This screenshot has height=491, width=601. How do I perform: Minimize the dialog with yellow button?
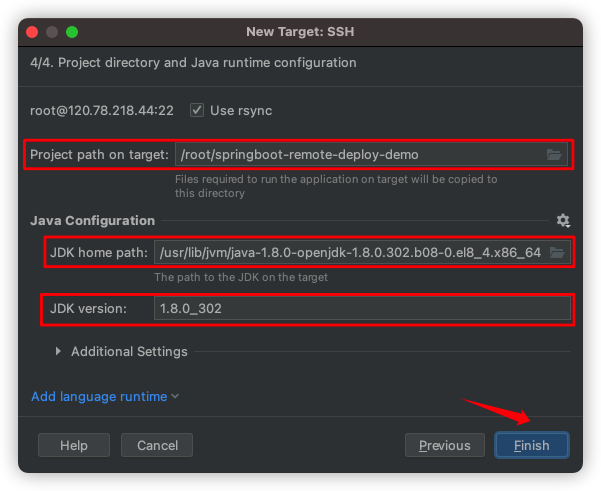click(53, 32)
